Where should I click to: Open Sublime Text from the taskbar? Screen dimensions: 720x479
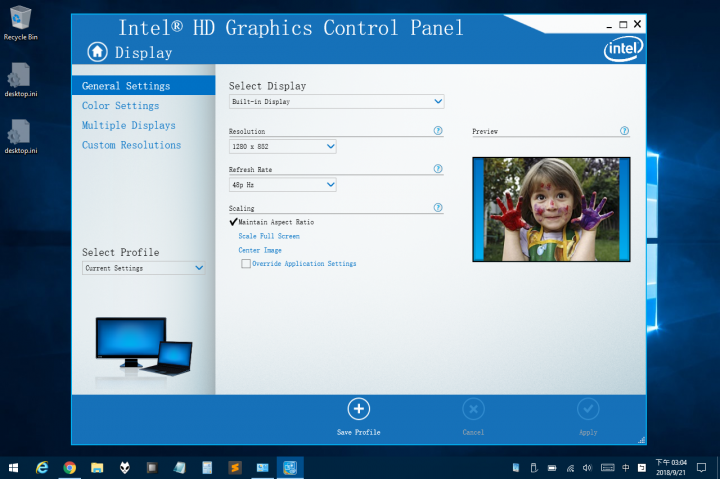pyautogui.click(x=235, y=468)
